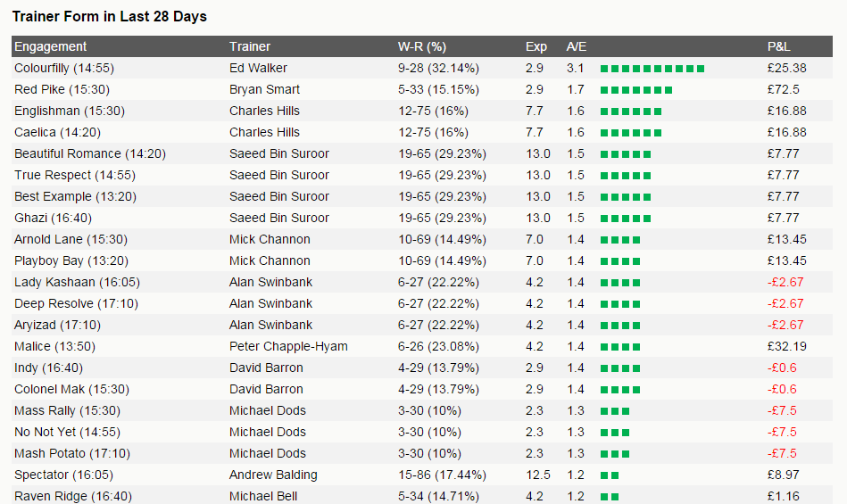Click the A/E column header

[576, 46]
